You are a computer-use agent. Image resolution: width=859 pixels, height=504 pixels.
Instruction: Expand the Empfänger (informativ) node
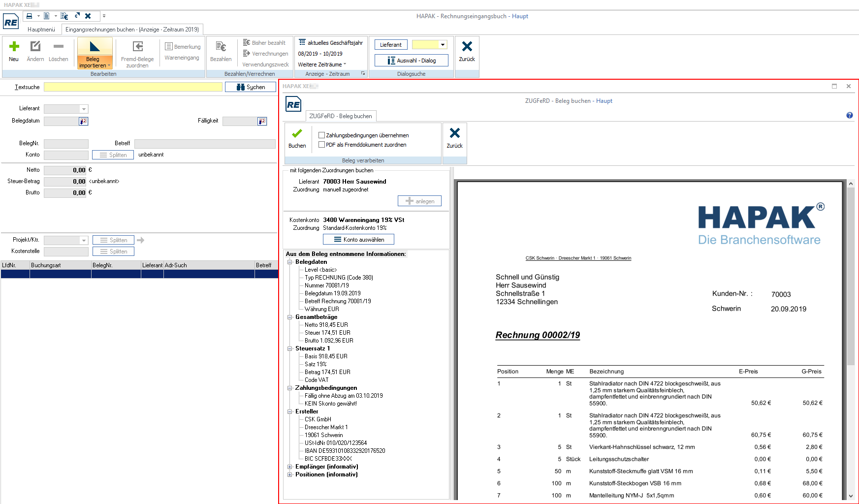coord(290,467)
